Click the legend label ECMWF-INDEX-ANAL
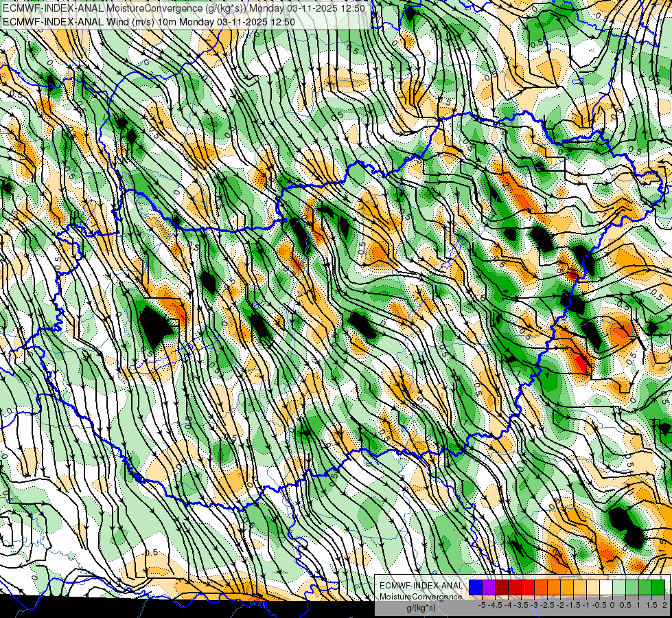 (421, 586)
